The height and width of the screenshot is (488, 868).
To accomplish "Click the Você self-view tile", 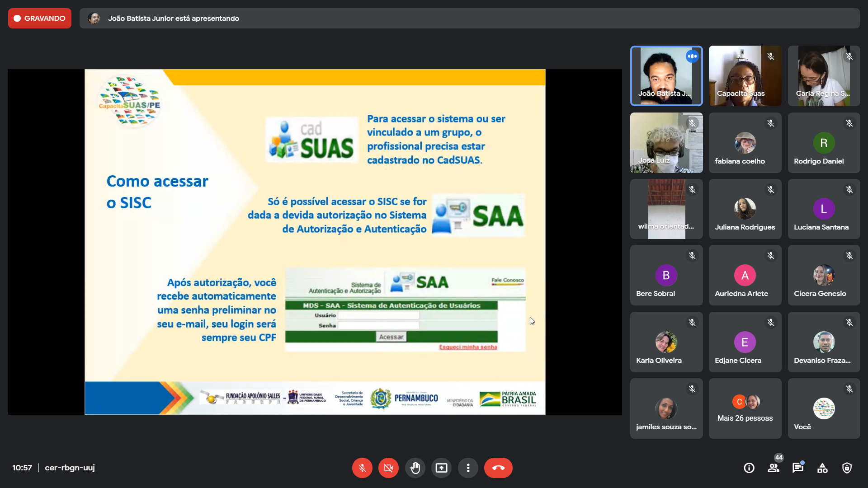I will (824, 408).
